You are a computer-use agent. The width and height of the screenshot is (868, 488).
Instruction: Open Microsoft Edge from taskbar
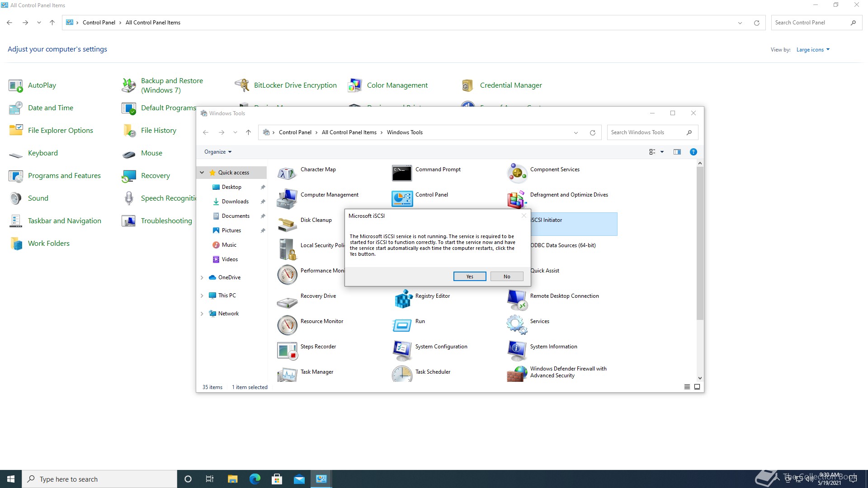(x=255, y=479)
